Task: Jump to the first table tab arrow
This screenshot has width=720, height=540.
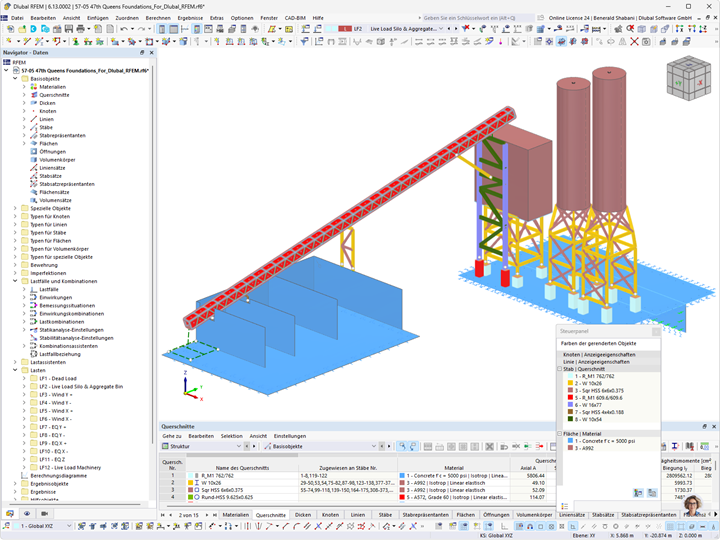Action: click(x=163, y=515)
